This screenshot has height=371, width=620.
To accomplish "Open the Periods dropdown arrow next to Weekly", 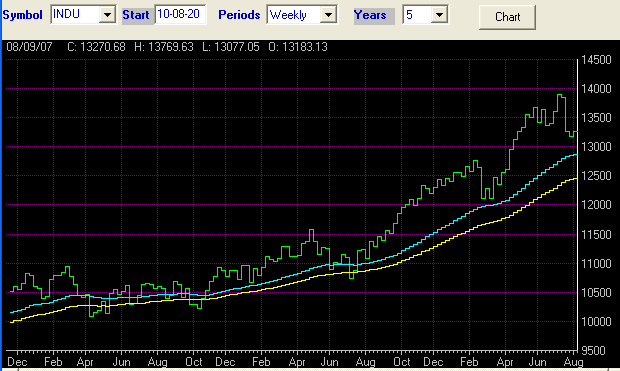I will (x=328, y=15).
